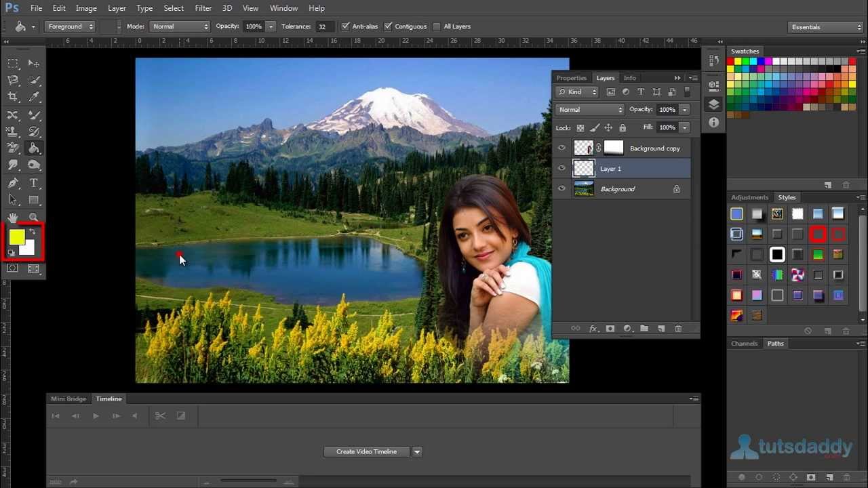Open the Filter menu

pyautogui.click(x=203, y=8)
